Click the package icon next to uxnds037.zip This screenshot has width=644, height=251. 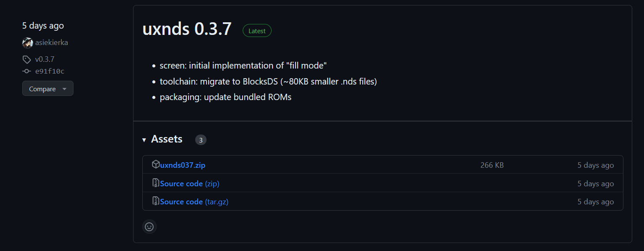[x=156, y=165]
